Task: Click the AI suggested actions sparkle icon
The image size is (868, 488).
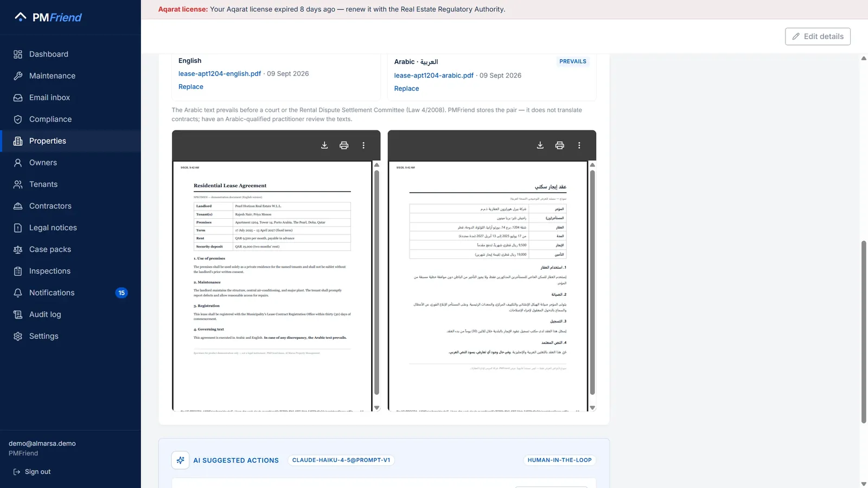Action: pos(180,460)
